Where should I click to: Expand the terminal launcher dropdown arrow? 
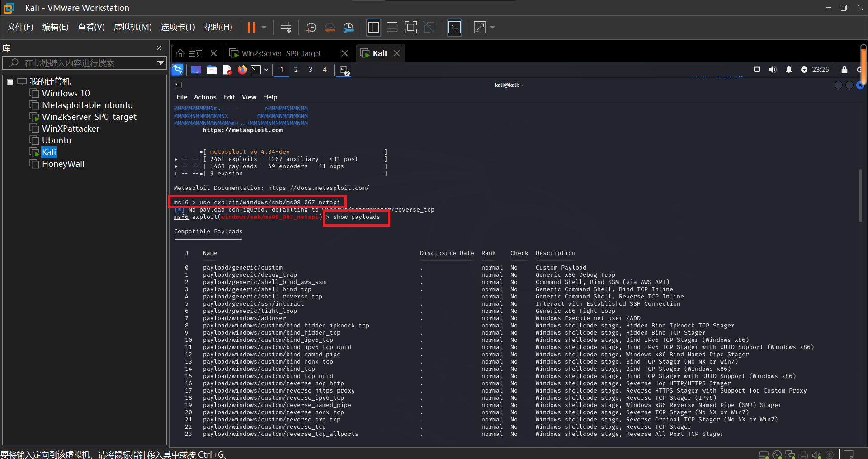pyautogui.click(x=266, y=70)
